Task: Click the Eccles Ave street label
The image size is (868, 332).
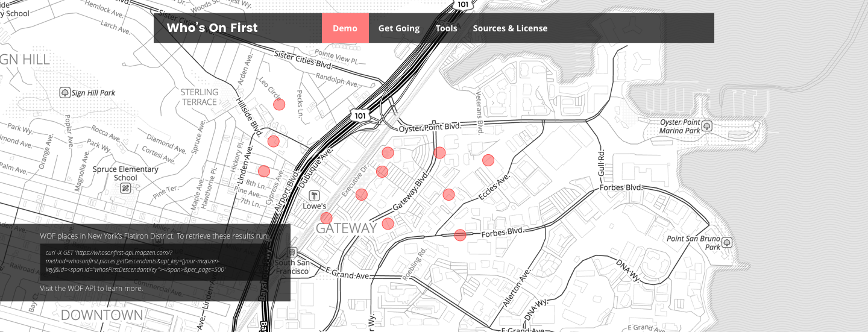Action: tap(494, 187)
